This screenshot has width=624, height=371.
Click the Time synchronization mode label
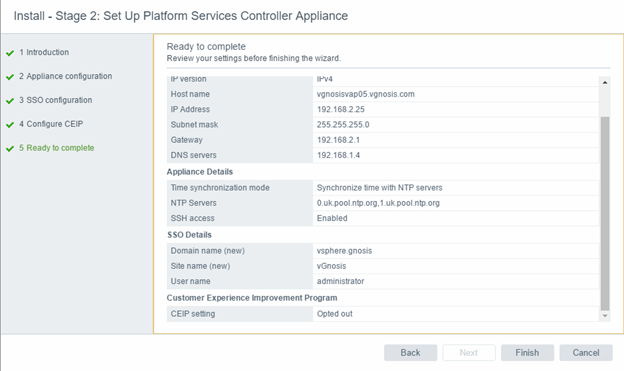click(220, 188)
